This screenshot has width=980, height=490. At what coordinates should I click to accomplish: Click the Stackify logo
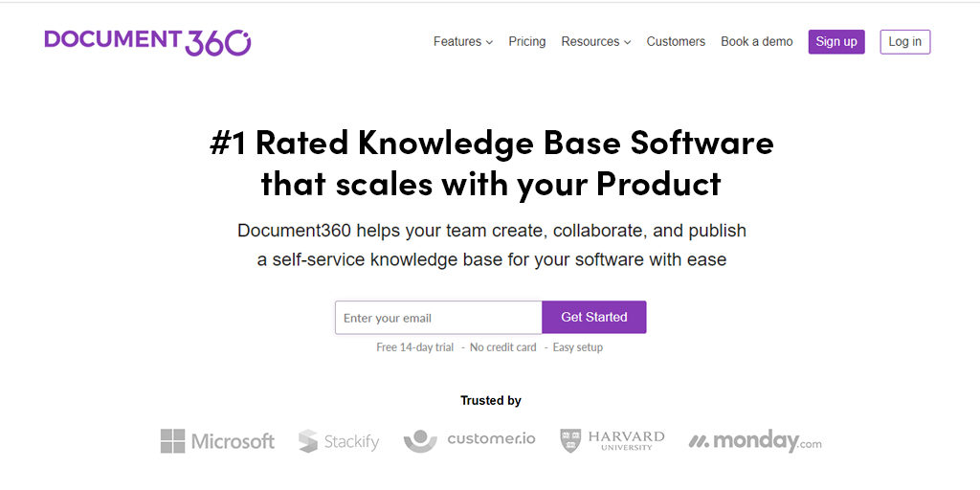tap(339, 441)
